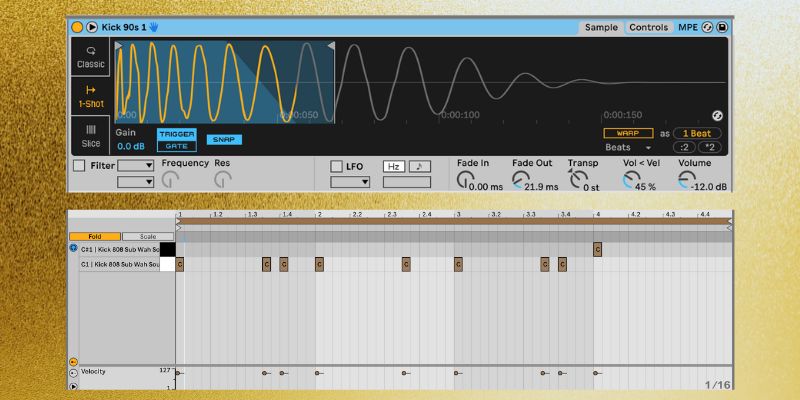Click the velocity marker at bar 4

coord(597,373)
